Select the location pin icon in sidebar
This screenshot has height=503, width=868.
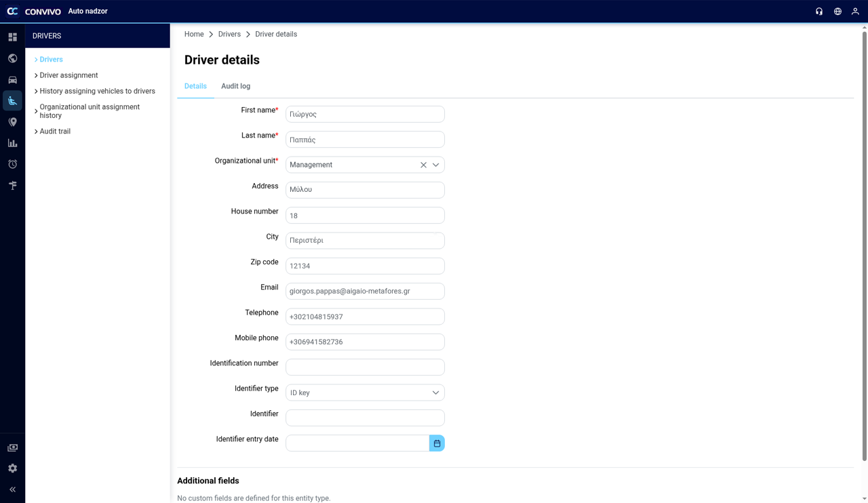tap(12, 122)
